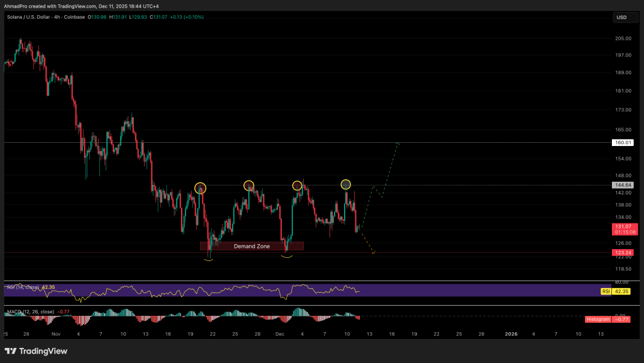Click the yellow RSI tag on price axis
Image resolution: width=644 pixels, height=363 pixels.
click(606, 291)
